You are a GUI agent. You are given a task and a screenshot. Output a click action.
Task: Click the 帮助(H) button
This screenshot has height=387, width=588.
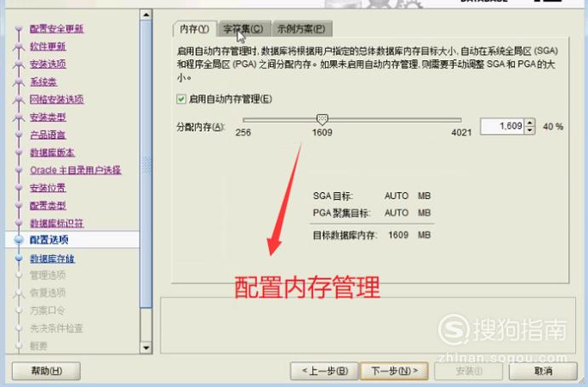[46, 371]
